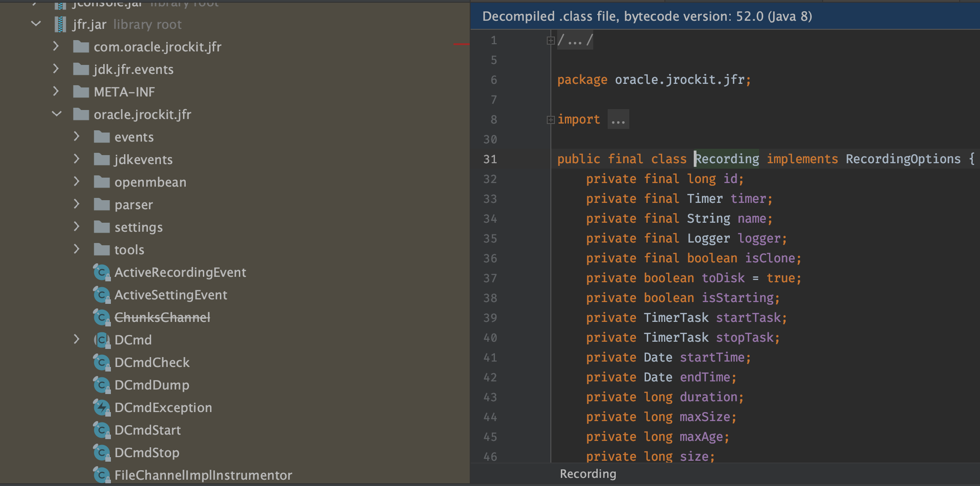980x486 pixels.
Task: Select DCmdStart in project tree
Action: [147, 430]
